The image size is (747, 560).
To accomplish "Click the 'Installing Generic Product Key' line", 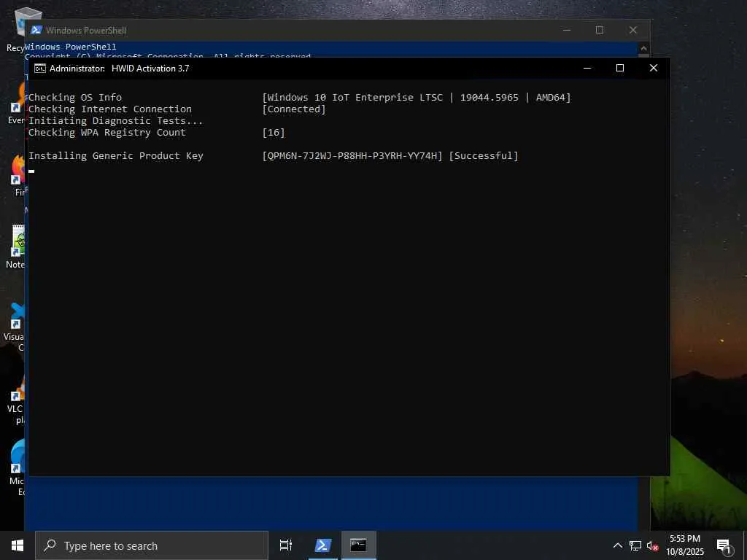I will pos(116,156).
